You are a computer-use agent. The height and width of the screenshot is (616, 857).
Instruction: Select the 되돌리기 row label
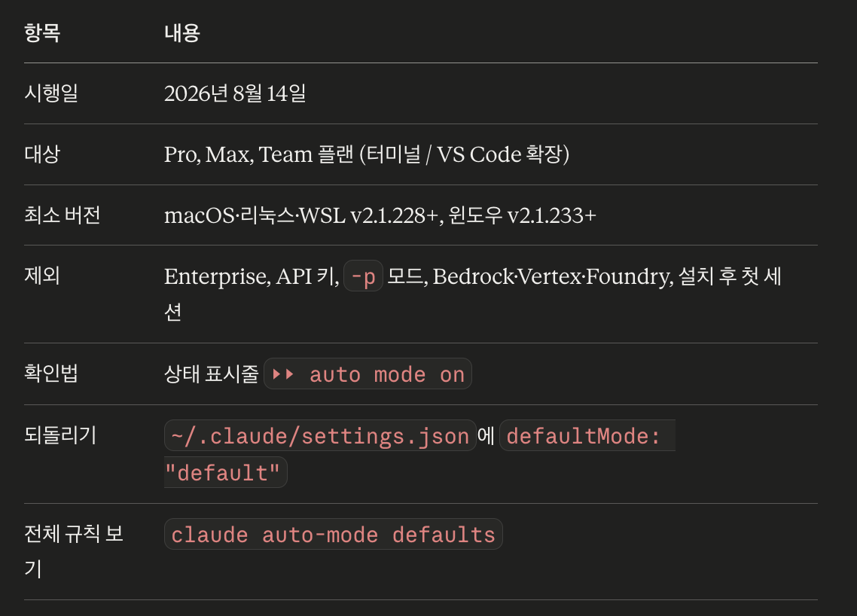click(60, 435)
